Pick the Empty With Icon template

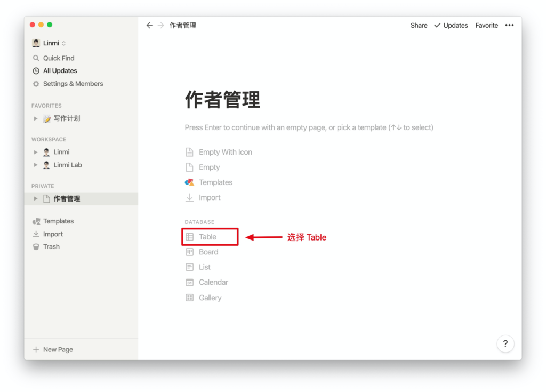(226, 153)
